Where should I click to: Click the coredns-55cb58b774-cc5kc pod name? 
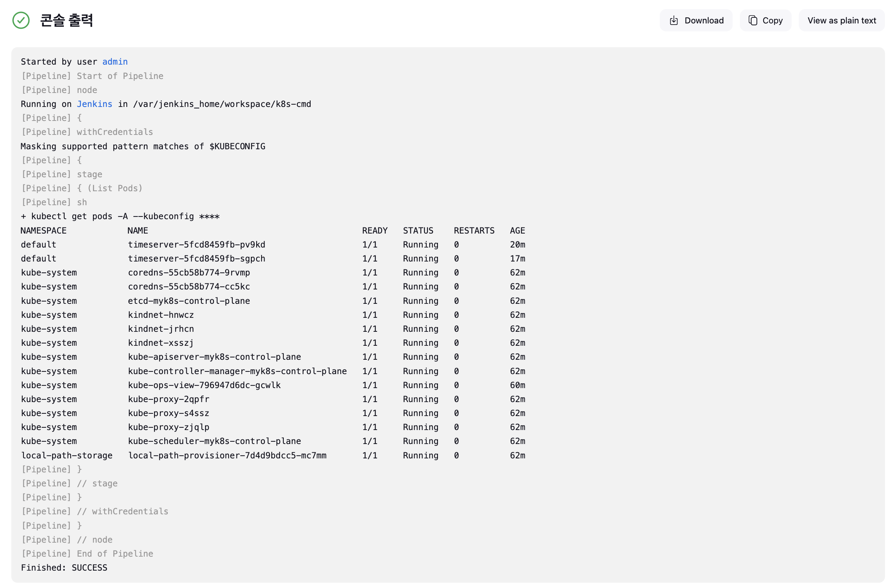[x=189, y=286]
